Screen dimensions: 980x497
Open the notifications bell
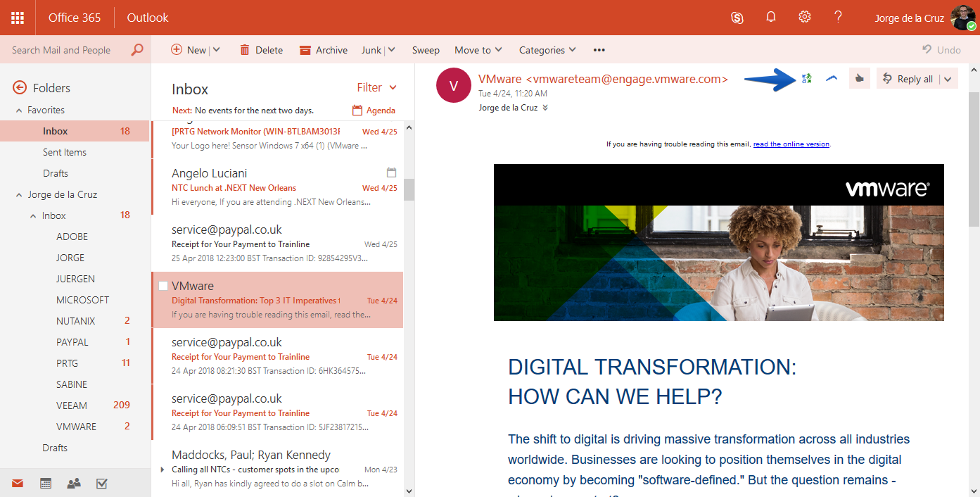pos(771,17)
